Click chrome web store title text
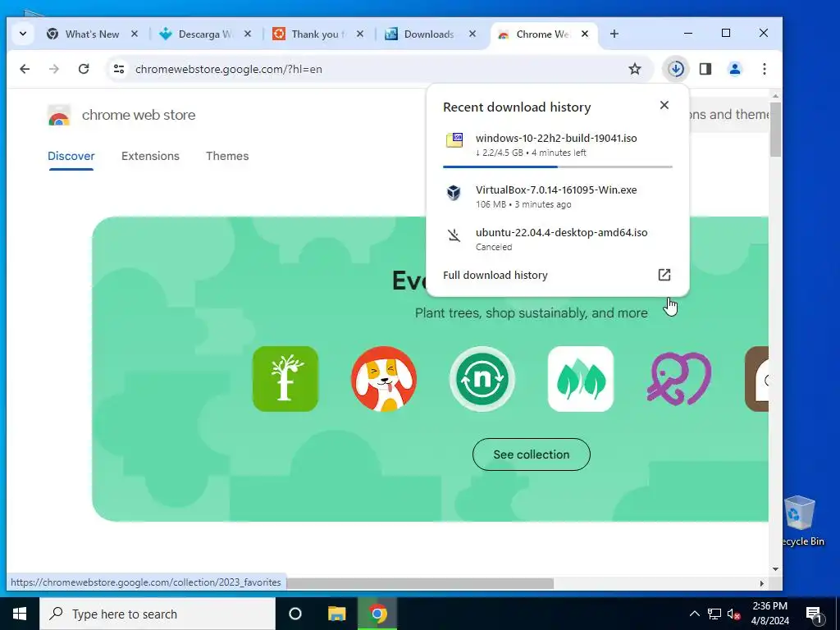The height and width of the screenshot is (630, 840). click(x=138, y=115)
